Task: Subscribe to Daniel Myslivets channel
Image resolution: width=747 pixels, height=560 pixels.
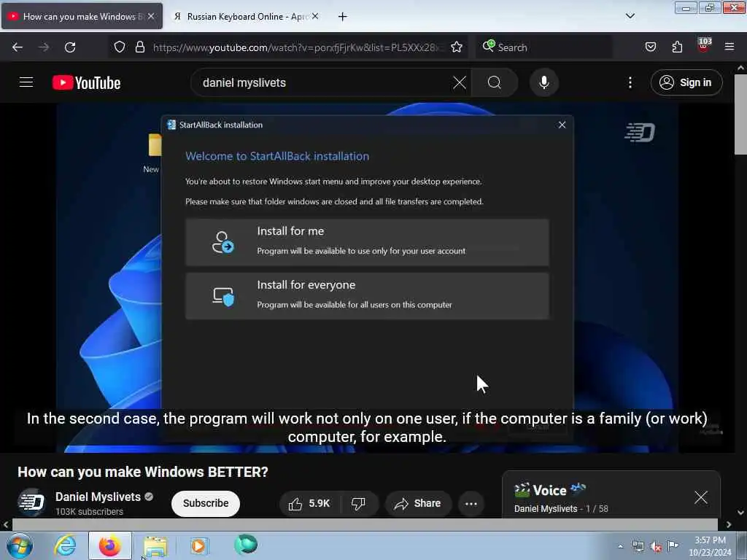Action: tap(205, 503)
